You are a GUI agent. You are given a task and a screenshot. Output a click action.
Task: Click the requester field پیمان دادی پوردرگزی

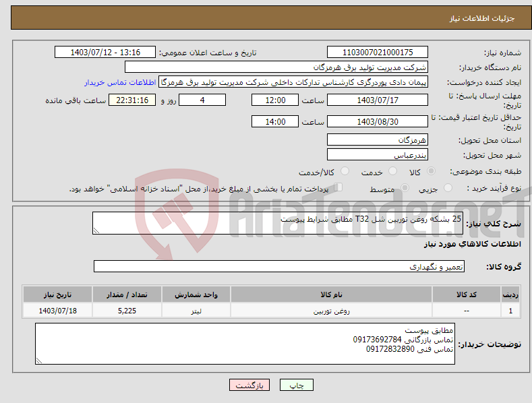293,82
